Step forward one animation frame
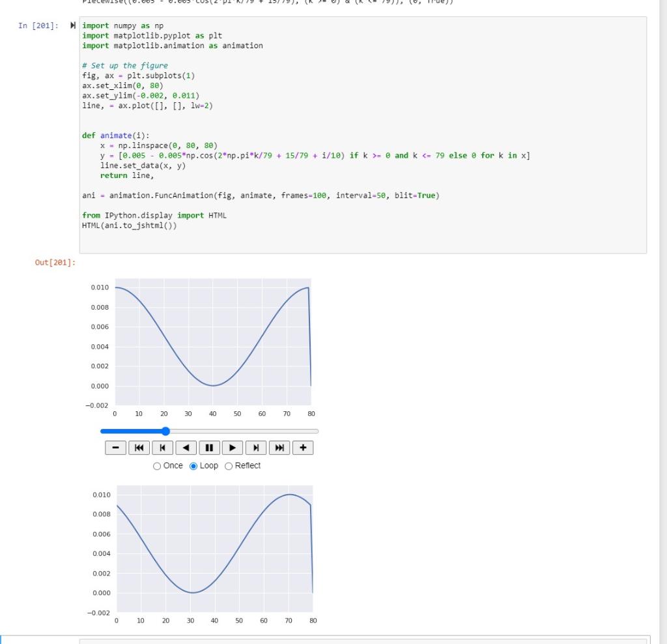Image resolution: width=667 pixels, height=644 pixels. coord(256,448)
